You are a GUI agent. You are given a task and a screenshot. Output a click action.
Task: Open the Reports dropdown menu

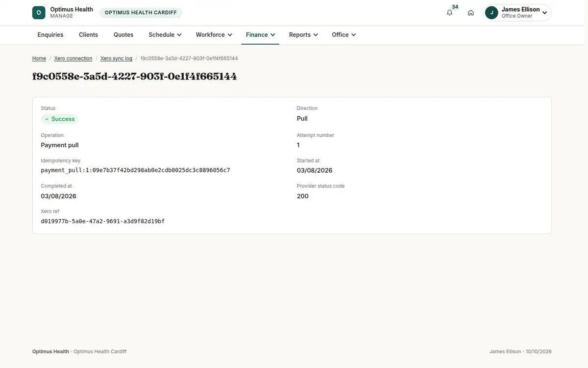coord(303,35)
